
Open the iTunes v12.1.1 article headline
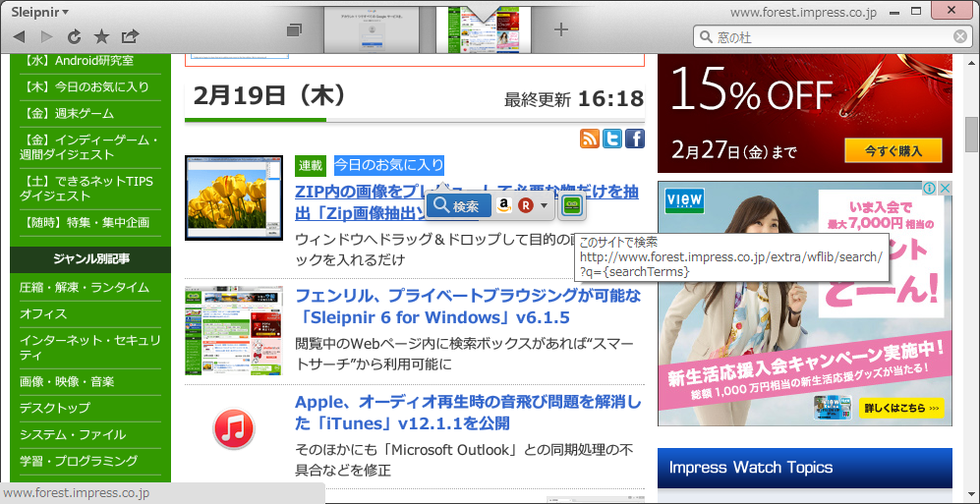click(468, 413)
